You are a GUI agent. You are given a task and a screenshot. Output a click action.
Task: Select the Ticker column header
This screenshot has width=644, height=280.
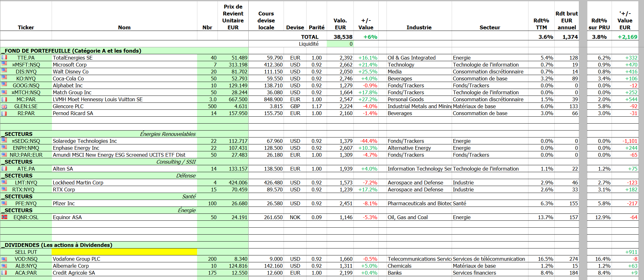coord(26,27)
